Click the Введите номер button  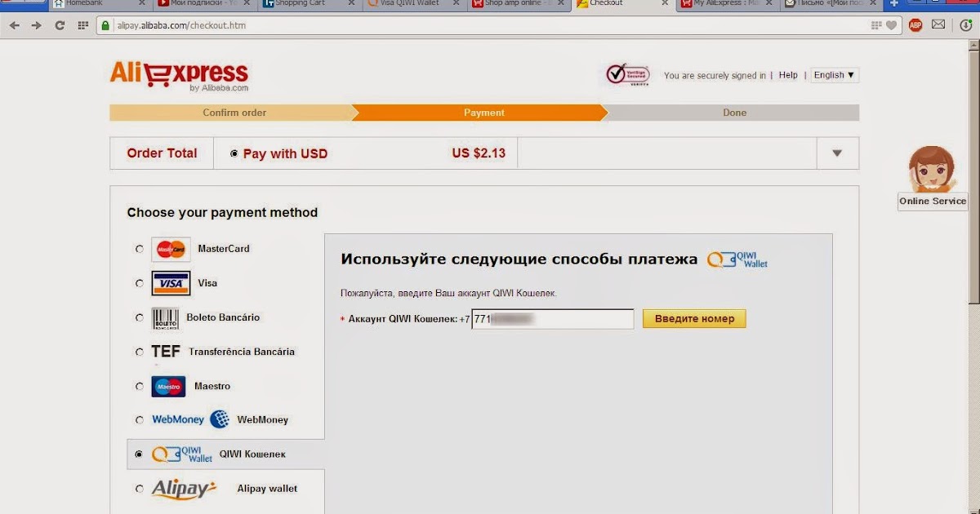(x=694, y=319)
